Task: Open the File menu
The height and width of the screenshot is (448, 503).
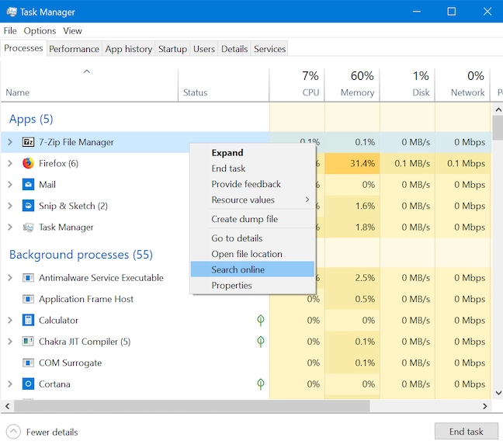Action: click(x=10, y=31)
